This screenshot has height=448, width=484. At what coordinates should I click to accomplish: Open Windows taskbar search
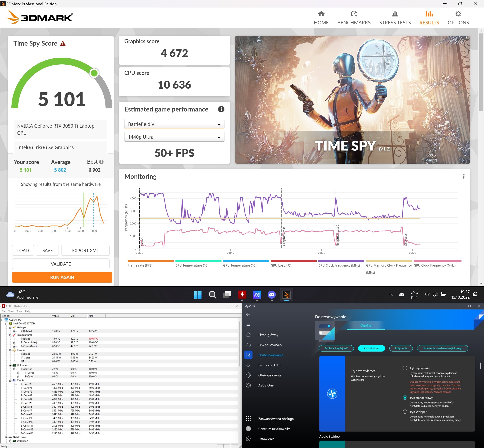(x=212, y=294)
